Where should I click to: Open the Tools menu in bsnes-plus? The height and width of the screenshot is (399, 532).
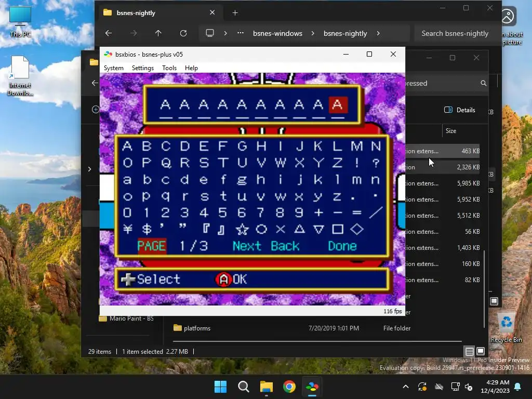coord(169,68)
